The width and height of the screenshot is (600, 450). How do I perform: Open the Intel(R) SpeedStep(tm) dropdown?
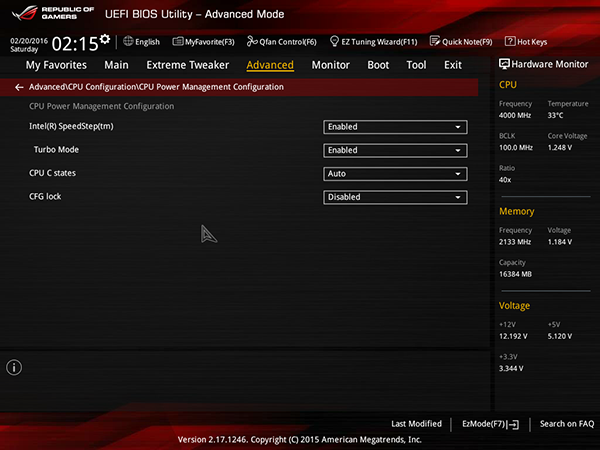point(395,127)
